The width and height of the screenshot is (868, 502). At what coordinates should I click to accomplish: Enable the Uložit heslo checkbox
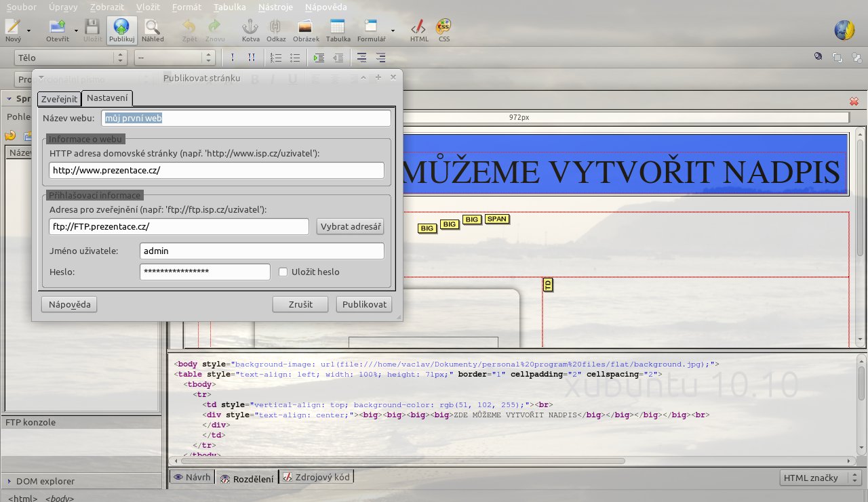[x=283, y=272]
